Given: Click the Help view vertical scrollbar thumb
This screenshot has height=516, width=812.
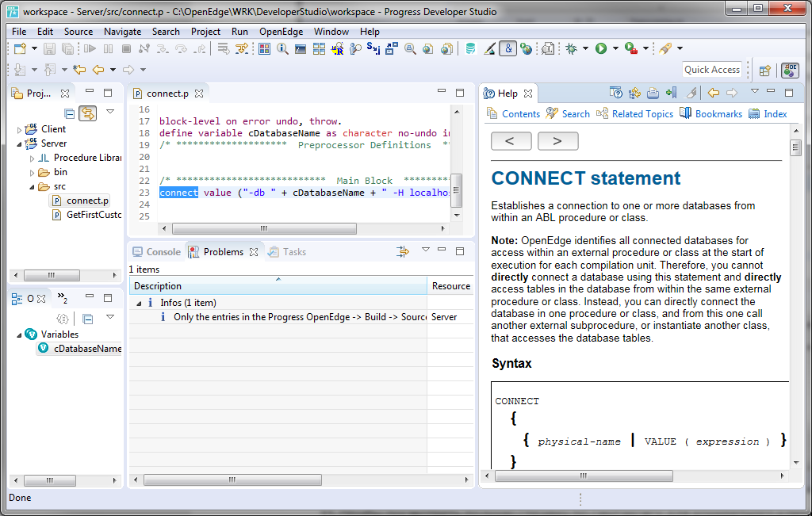Looking at the screenshot, I should tap(796, 148).
